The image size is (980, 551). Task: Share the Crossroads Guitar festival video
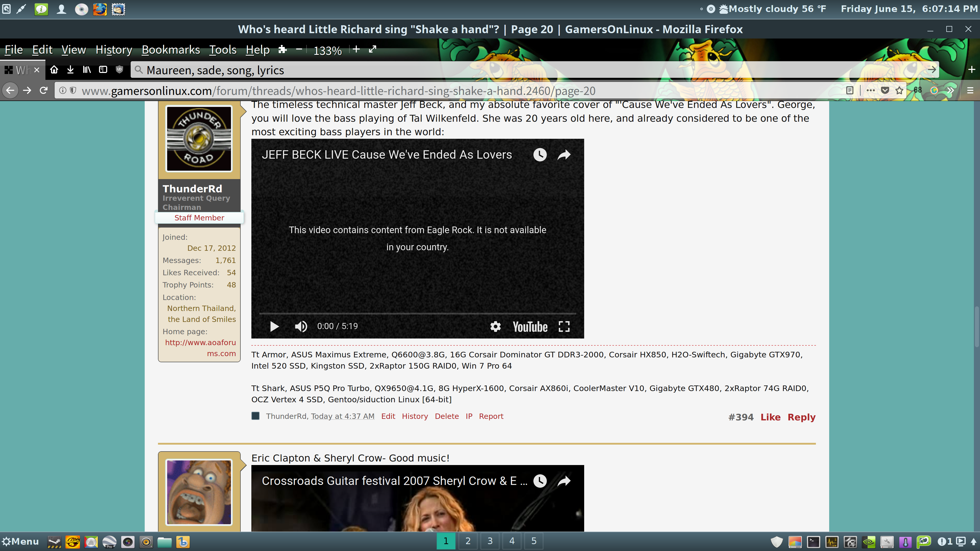point(564,481)
